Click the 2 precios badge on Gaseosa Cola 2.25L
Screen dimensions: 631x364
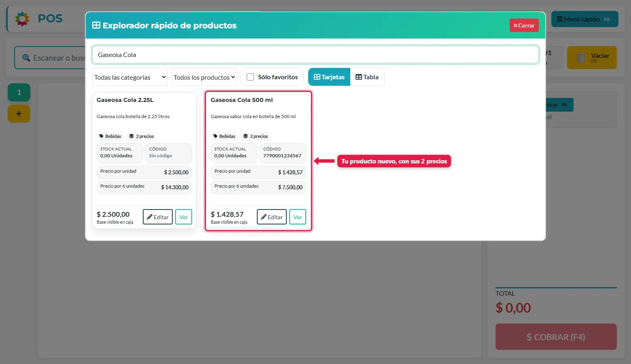click(x=142, y=136)
